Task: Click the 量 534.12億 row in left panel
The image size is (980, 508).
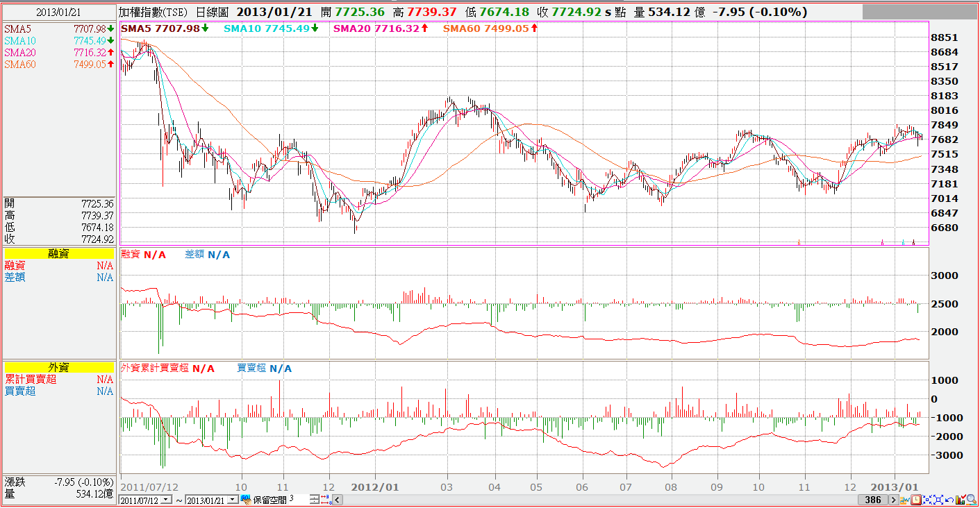Action: tap(58, 493)
